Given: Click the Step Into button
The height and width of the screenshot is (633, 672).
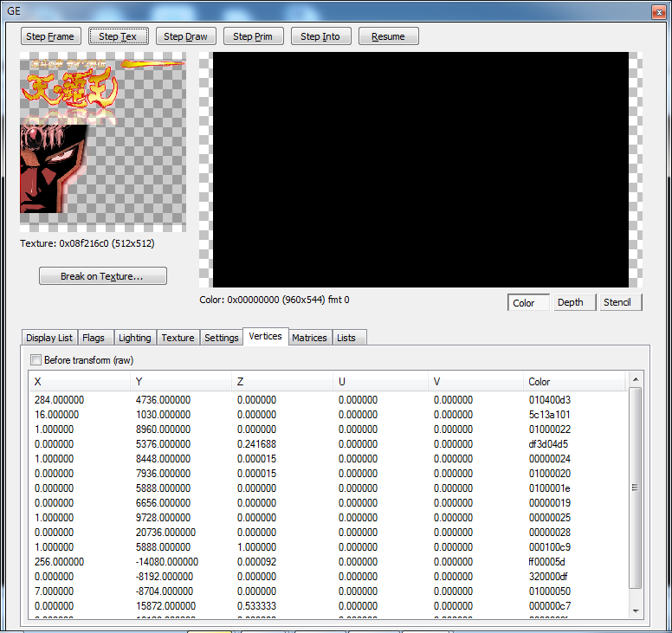Looking at the screenshot, I should pyautogui.click(x=320, y=36).
